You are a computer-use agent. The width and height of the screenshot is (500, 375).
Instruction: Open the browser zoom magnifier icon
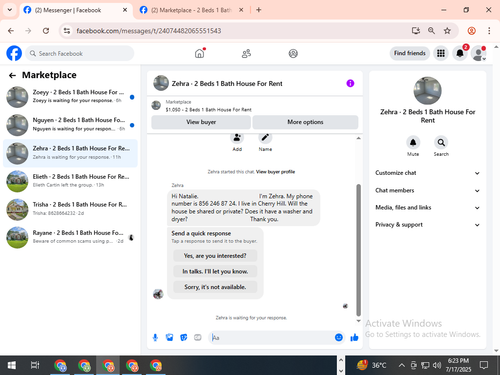click(x=431, y=31)
